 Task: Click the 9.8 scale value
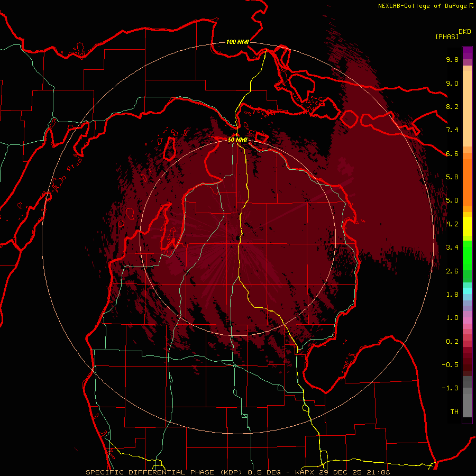coord(452,59)
